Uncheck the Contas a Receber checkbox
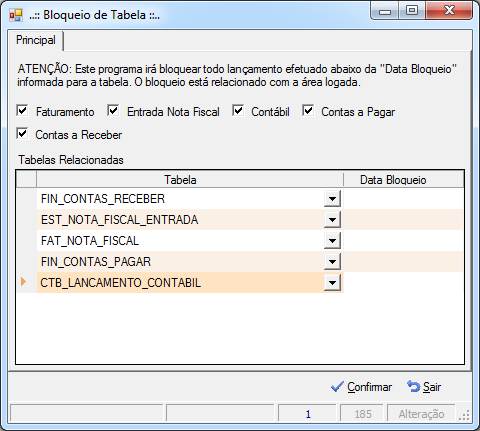 (x=22, y=134)
